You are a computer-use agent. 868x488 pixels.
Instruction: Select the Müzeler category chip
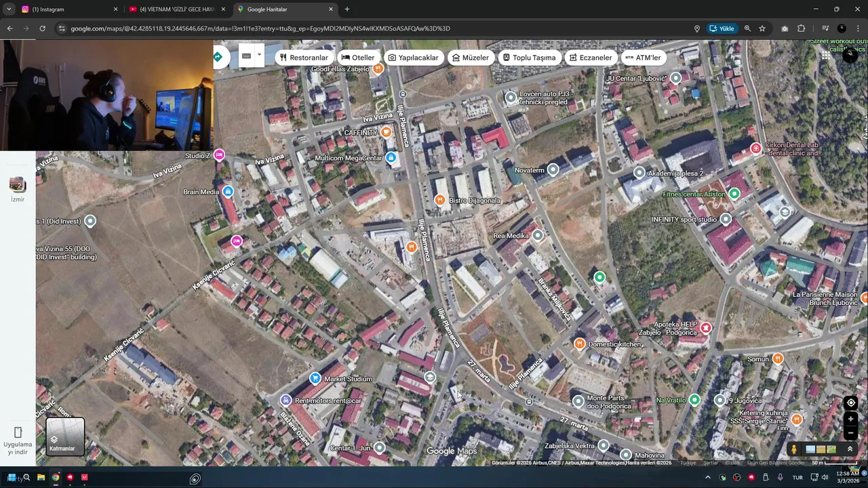point(470,58)
